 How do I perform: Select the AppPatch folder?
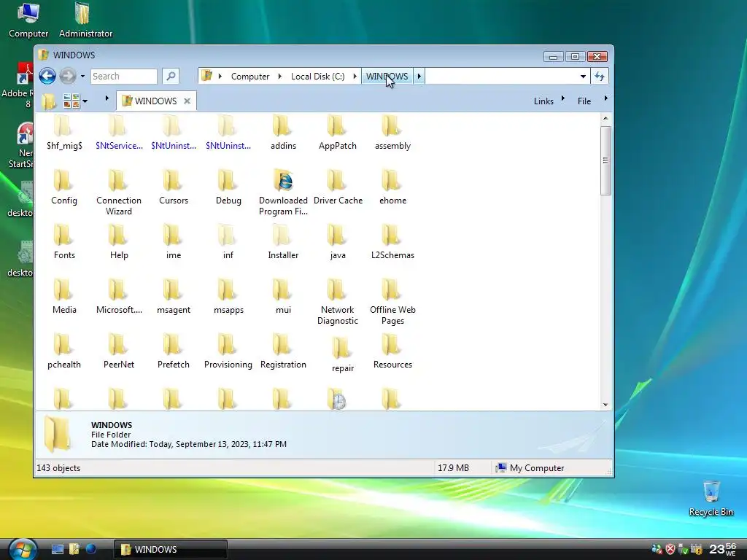point(337,133)
